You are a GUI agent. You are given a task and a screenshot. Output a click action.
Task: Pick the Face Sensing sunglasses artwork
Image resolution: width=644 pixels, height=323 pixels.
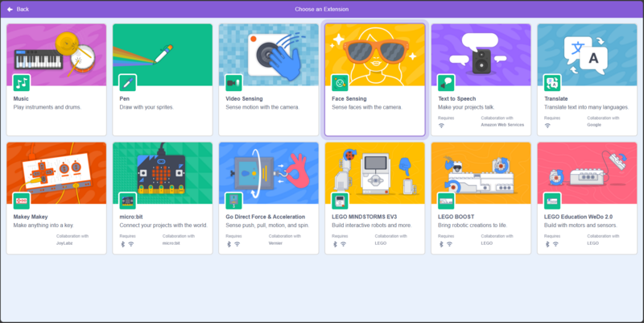tap(375, 55)
